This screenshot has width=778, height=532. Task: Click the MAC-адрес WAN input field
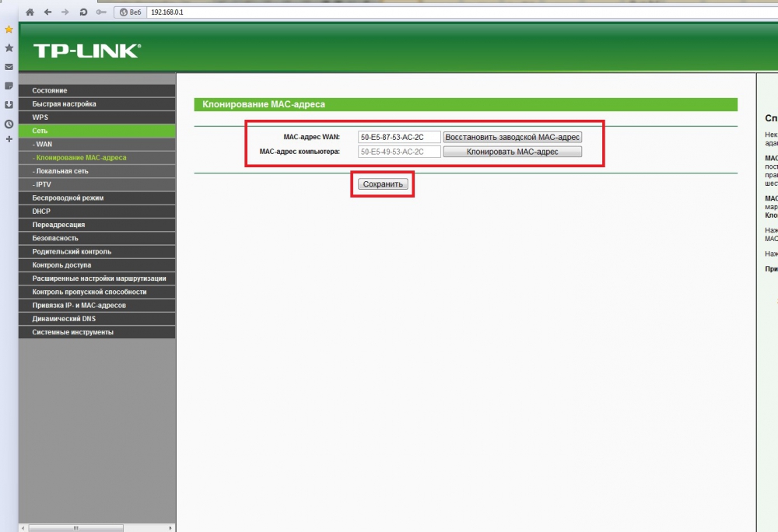pyautogui.click(x=399, y=137)
